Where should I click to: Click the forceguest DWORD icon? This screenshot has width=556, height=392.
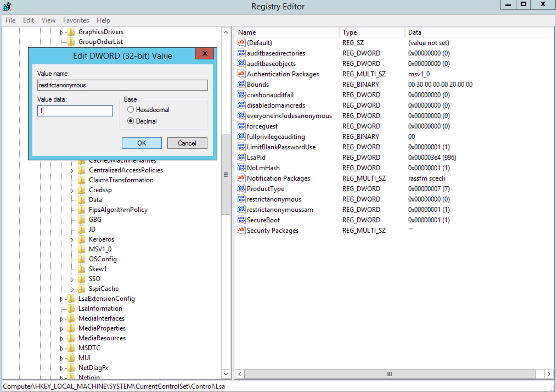click(x=241, y=126)
